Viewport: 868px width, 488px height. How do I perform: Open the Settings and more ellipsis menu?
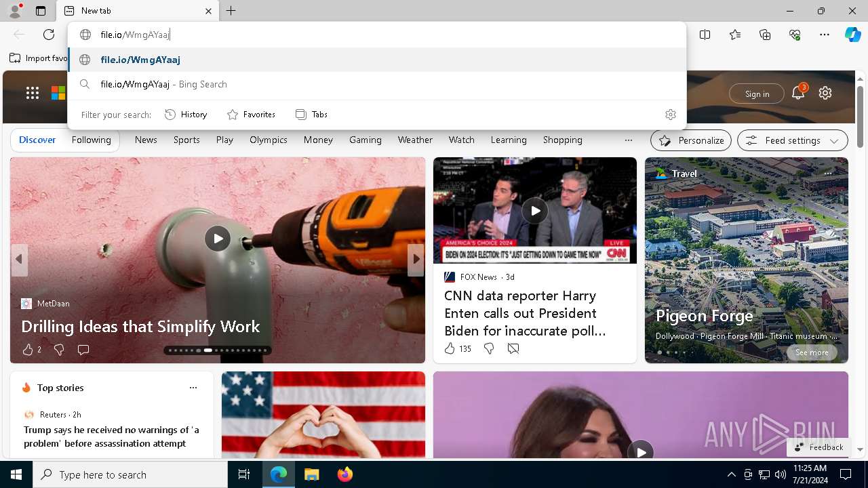pos(825,35)
